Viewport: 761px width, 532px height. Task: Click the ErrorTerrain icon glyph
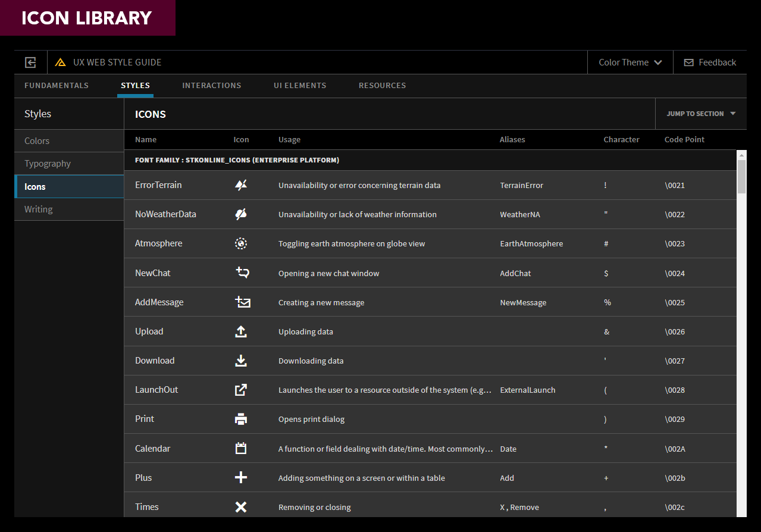coord(241,185)
